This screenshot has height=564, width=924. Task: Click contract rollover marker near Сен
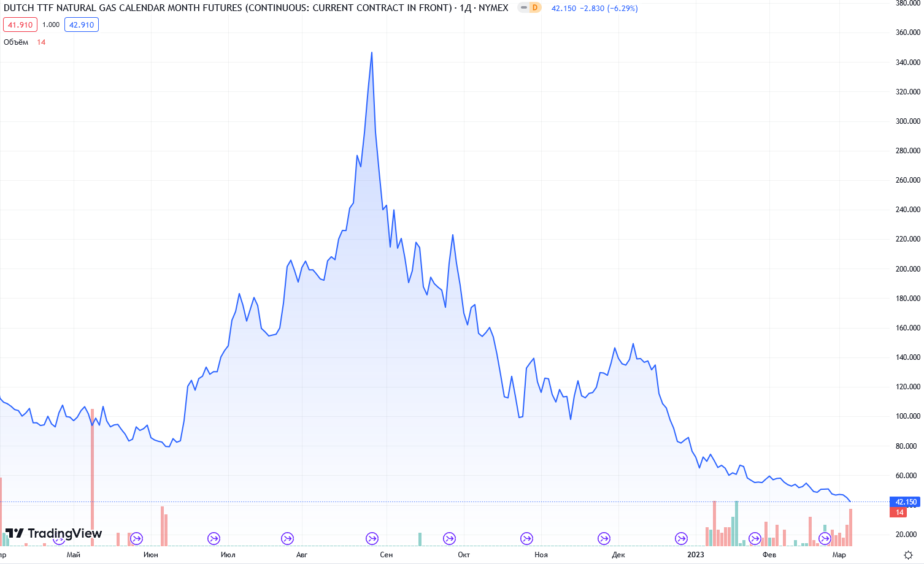coord(372,539)
